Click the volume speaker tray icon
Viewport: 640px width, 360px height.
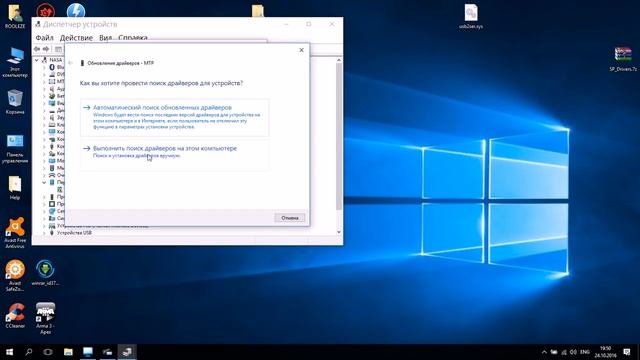click(x=573, y=352)
